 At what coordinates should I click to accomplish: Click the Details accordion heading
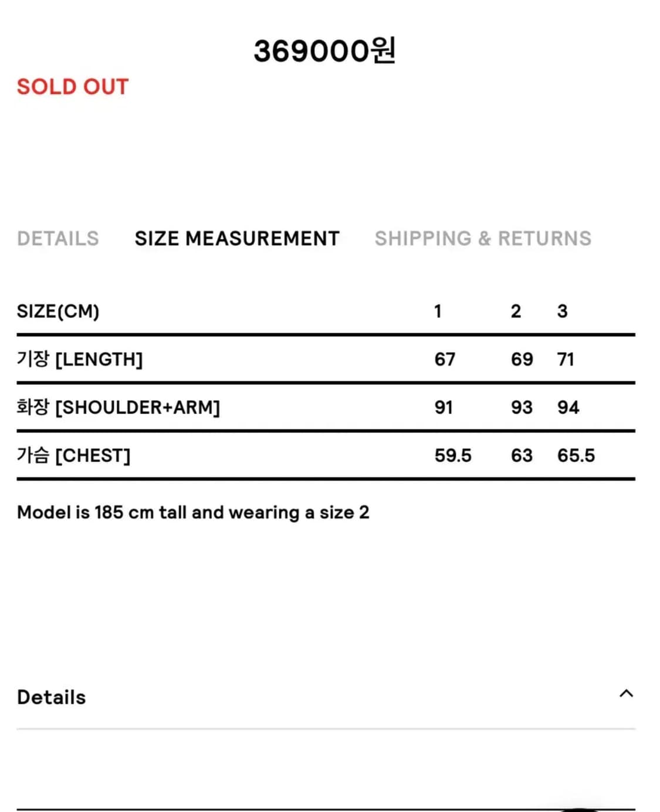pyautogui.click(x=52, y=697)
